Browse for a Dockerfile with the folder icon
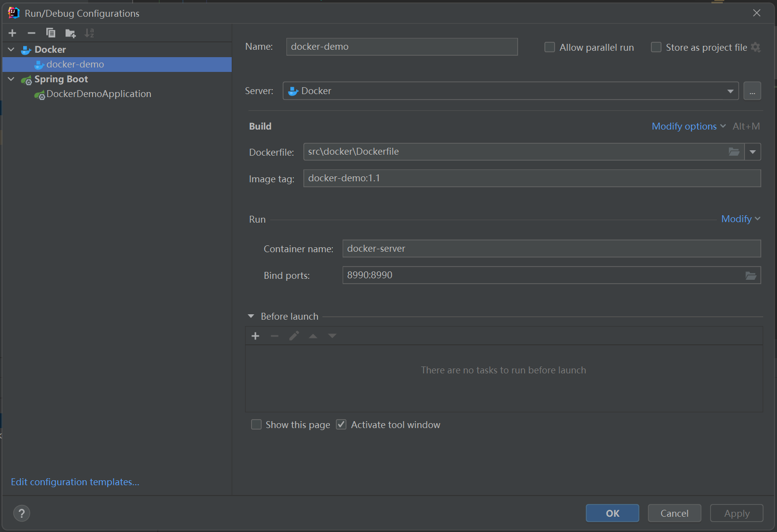This screenshot has height=532, width=777. point(734,152)
